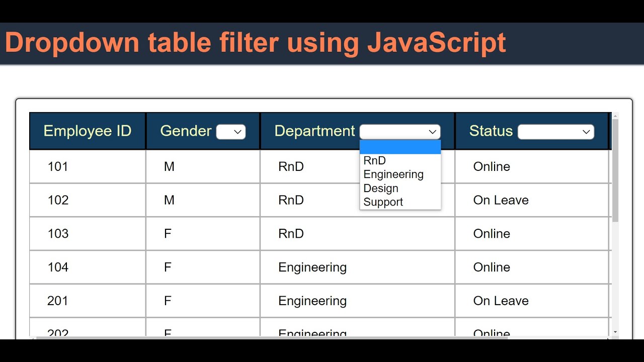
Task: Click the scroll-up arrow of the table scrollbar
Action: click(615, 116)
